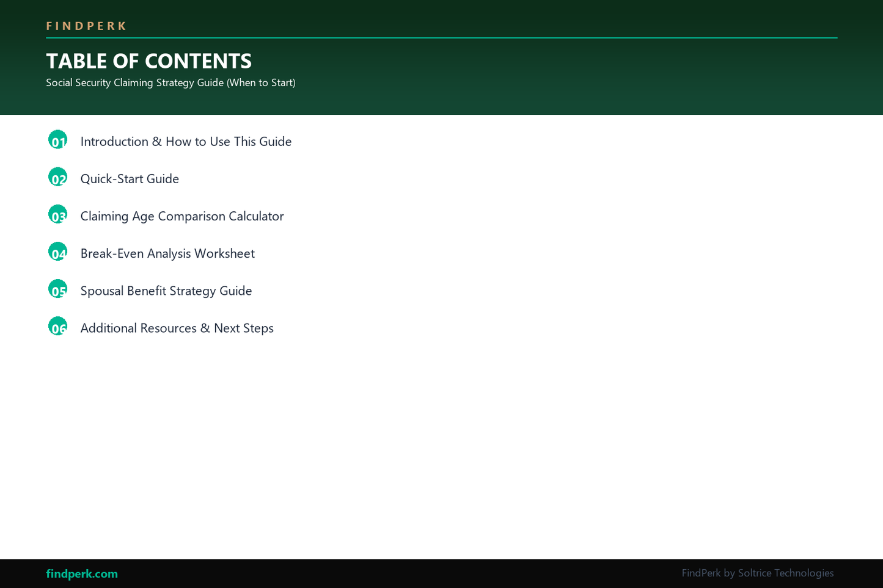Click the 04 number badge
Image resolution: width=883 pixels, height=588 pixels.
point(58,252)
